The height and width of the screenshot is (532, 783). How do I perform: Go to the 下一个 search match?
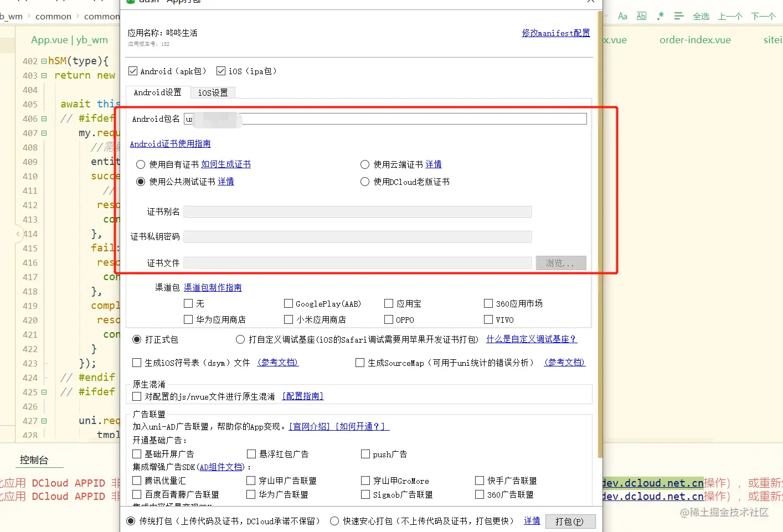click(x=763, y=16)
